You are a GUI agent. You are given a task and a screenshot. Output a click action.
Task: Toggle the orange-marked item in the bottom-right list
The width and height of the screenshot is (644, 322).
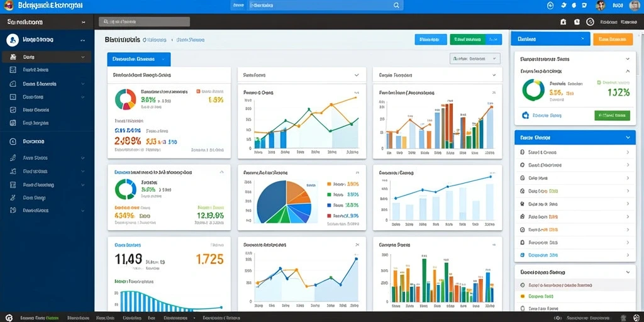523,296
